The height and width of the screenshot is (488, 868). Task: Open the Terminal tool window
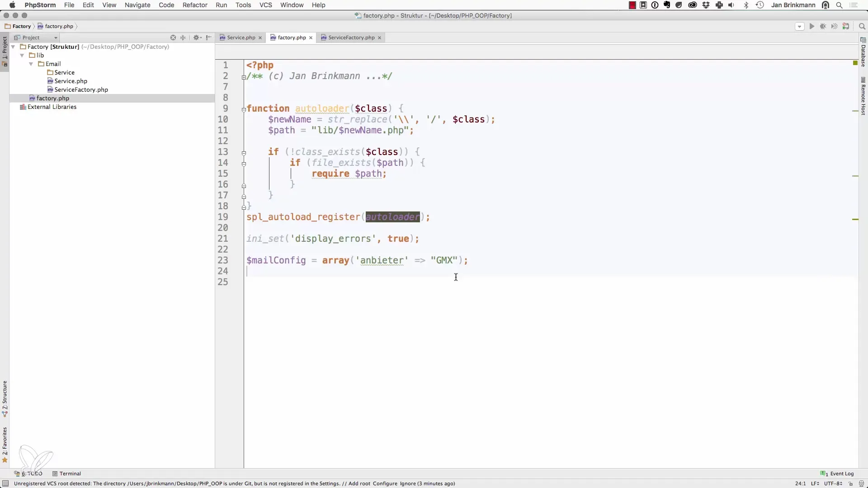(66, 474)
